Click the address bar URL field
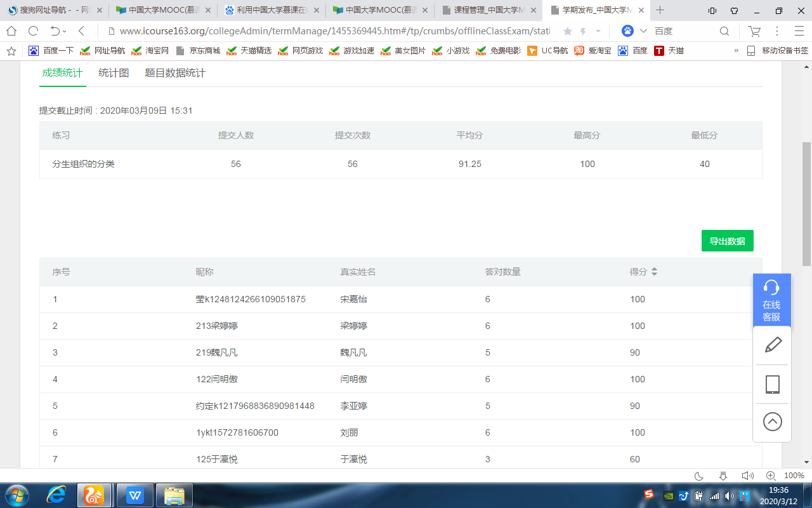Image resolution: width=812 pixels, height=508 pixels. tap(330, 31)
